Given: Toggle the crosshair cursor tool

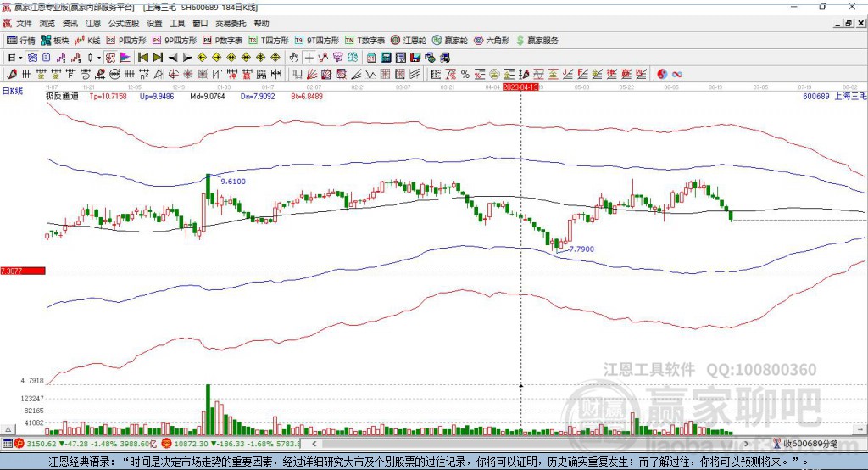Looking at the screenshot, I should [x=309, y=58].
